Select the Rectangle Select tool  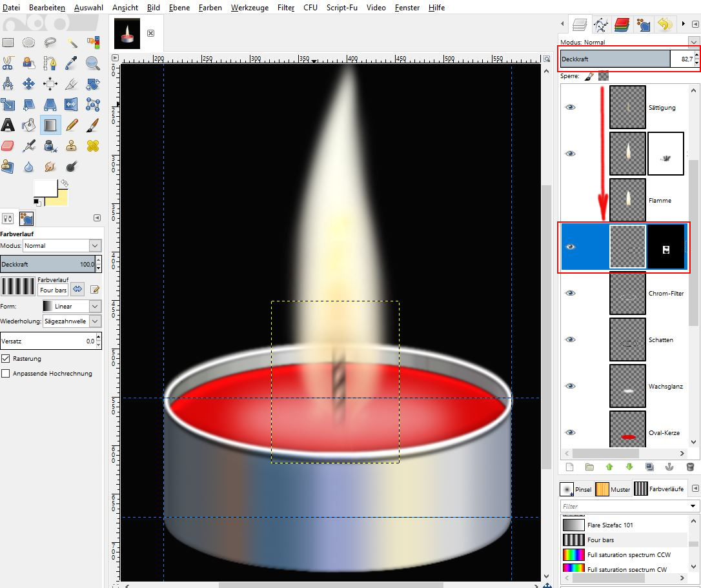pyautogui.click(x=8, y=43)
